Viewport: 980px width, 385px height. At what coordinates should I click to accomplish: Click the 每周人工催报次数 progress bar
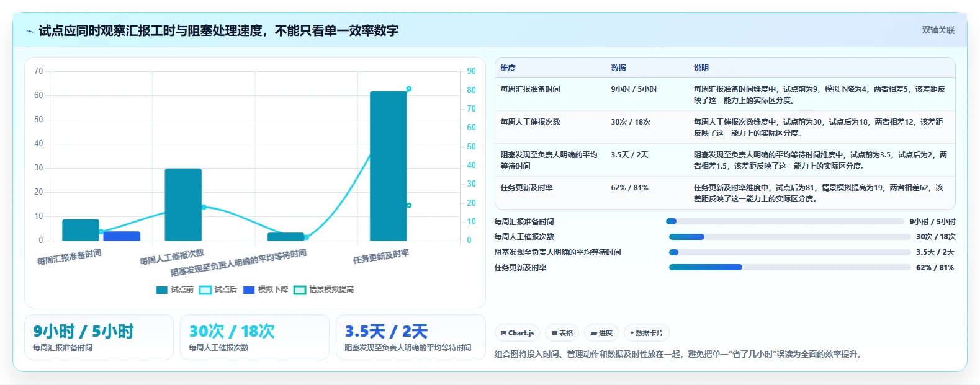click(x=789, y=237)
